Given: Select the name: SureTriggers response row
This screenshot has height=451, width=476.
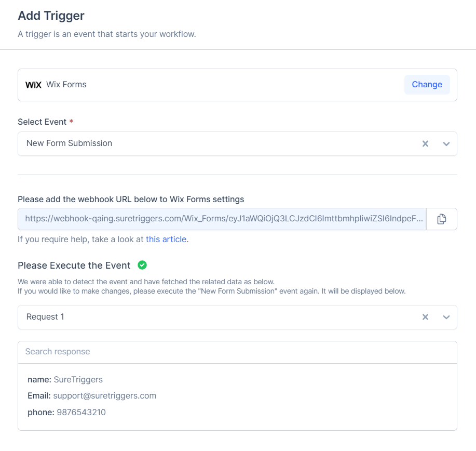Looking at the screenshot, I should click(x=65, y=380).
